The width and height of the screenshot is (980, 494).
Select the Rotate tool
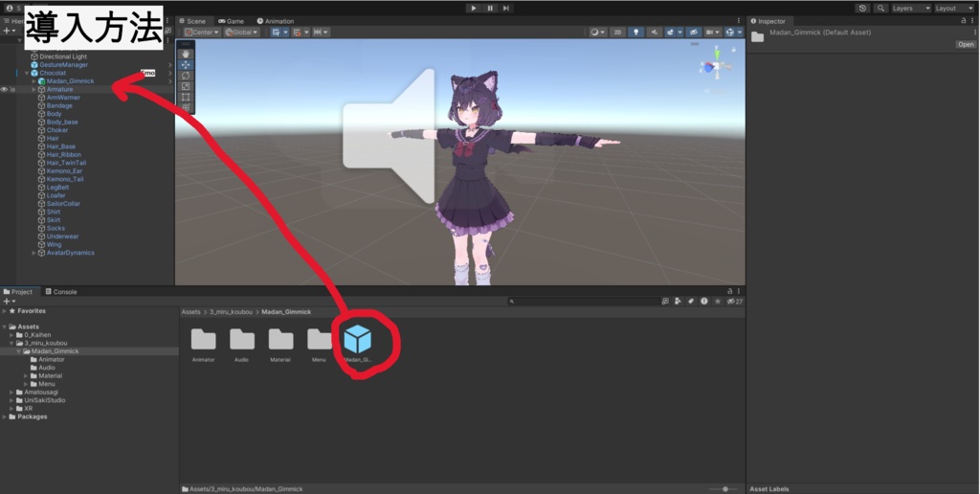186,76
